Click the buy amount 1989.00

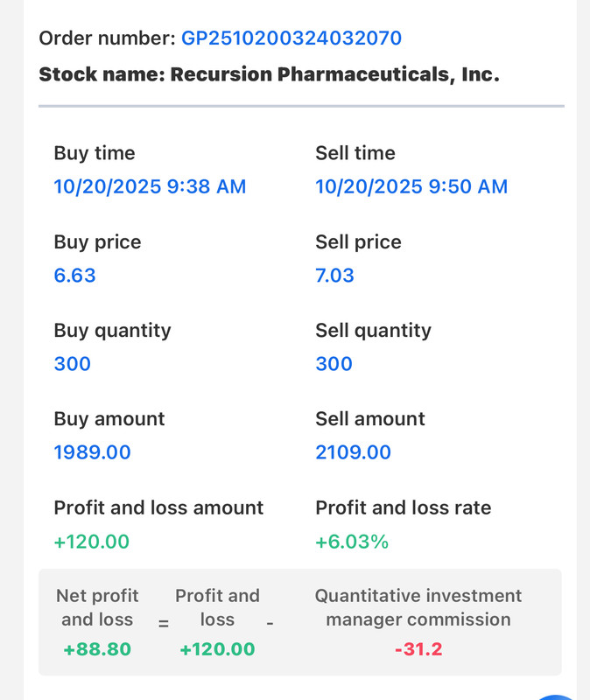(x=92, y=452)
